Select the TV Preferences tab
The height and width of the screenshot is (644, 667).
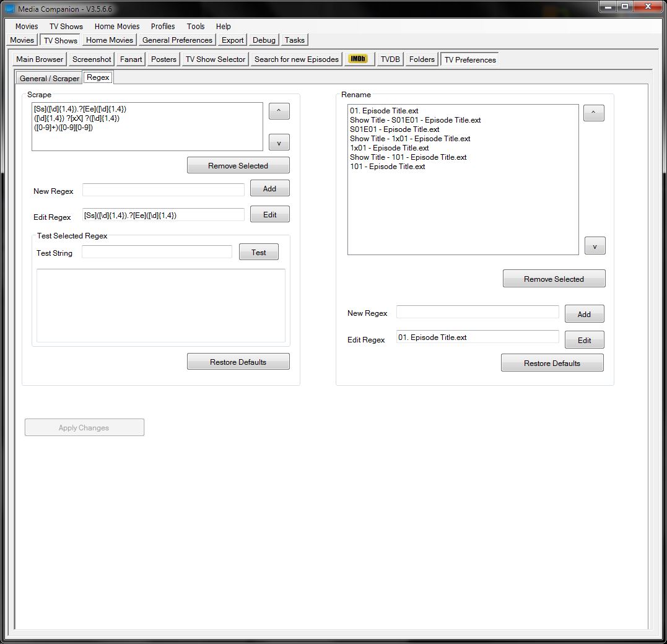tap(470, 59)
